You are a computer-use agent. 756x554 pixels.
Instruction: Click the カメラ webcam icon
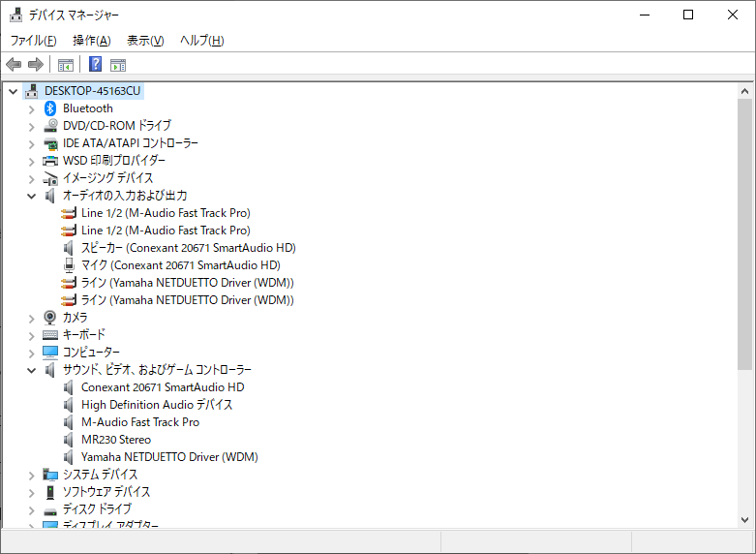pyautogui.click(x=50, y=317)
